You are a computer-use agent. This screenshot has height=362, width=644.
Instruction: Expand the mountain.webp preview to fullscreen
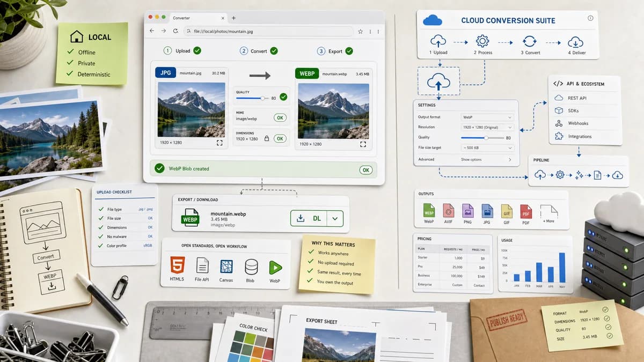click(363, 144)
